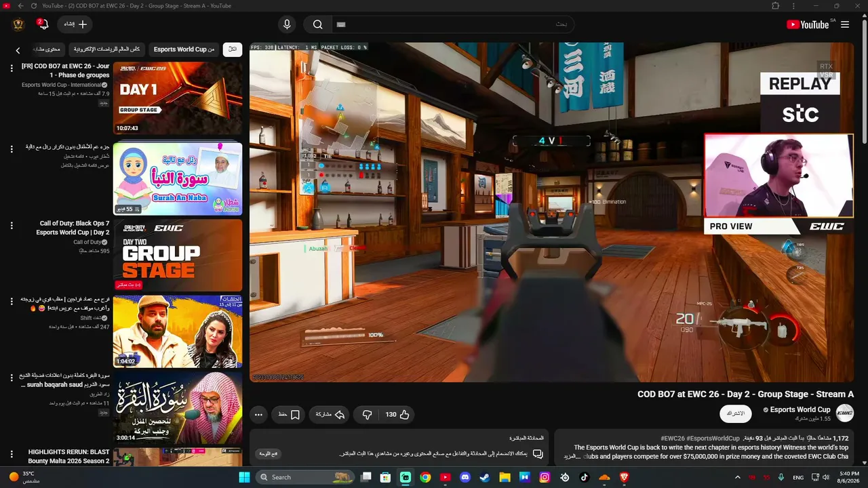The height and width of the screenshot is (488, 868).
Task: Show more filter chips with the arrow
Action: pyautogui.click(x=18, y=50)
